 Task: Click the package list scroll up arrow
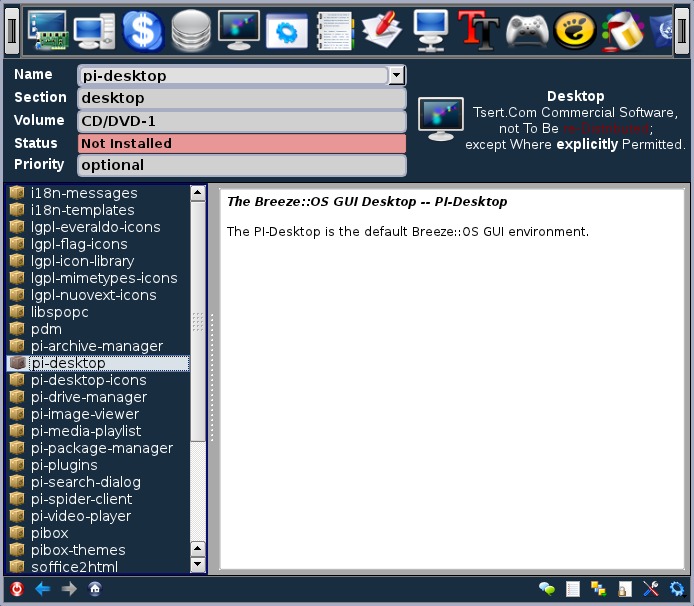click(198, 193)
